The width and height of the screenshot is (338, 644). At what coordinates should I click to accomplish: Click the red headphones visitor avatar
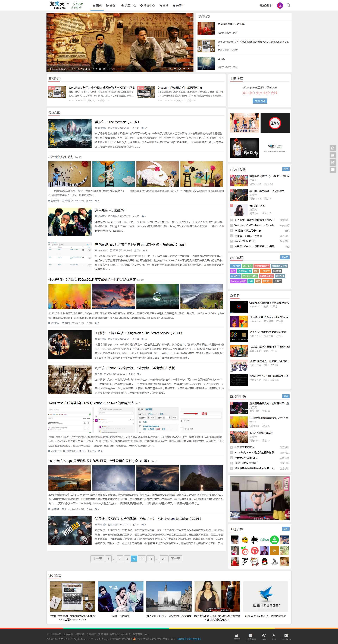click(255, 550)
